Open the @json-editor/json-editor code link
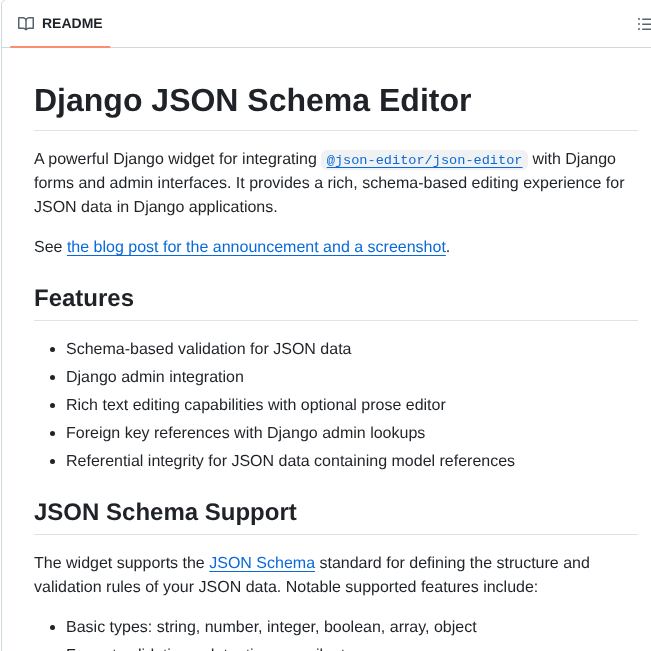Screen dimensions: 651x651 pyautogui.click(x=424, y=160)
